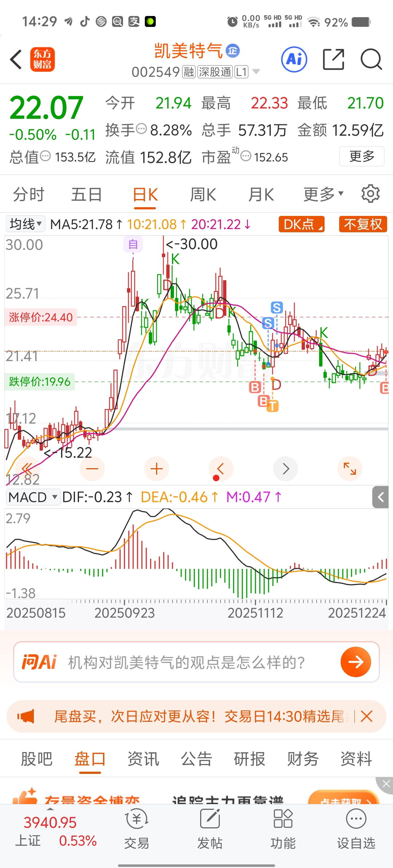Screen dimensions: 393x868
Task: Tap the 总值 info circle icon
Action: (45, 156)
